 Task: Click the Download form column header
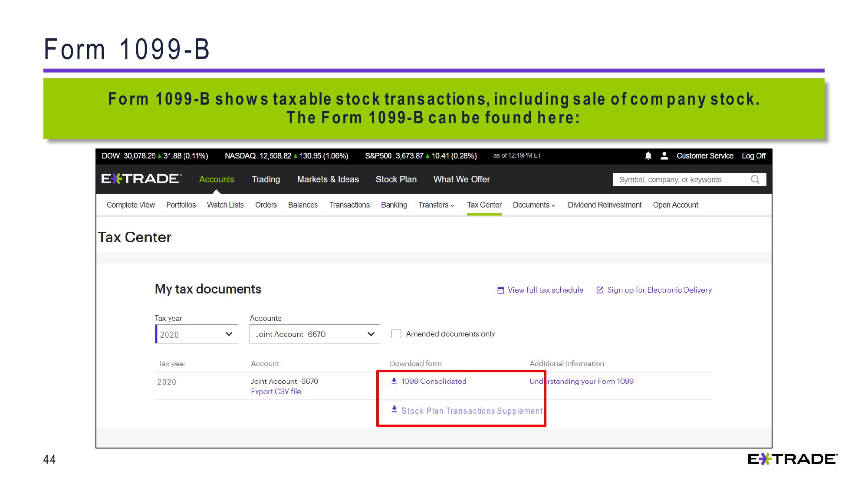[416, 363]
